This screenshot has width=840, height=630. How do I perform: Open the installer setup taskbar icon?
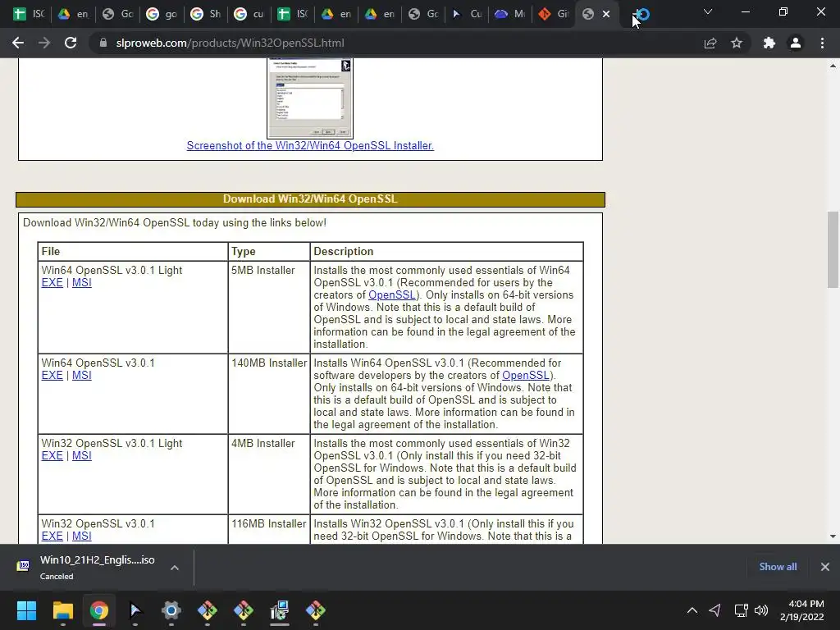pos(279,610)
